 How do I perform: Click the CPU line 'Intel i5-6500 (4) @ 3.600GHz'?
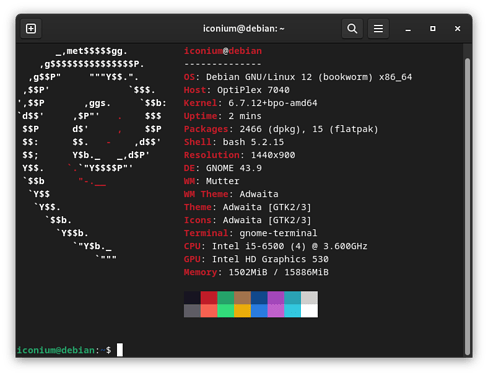[x=290, y=246]
